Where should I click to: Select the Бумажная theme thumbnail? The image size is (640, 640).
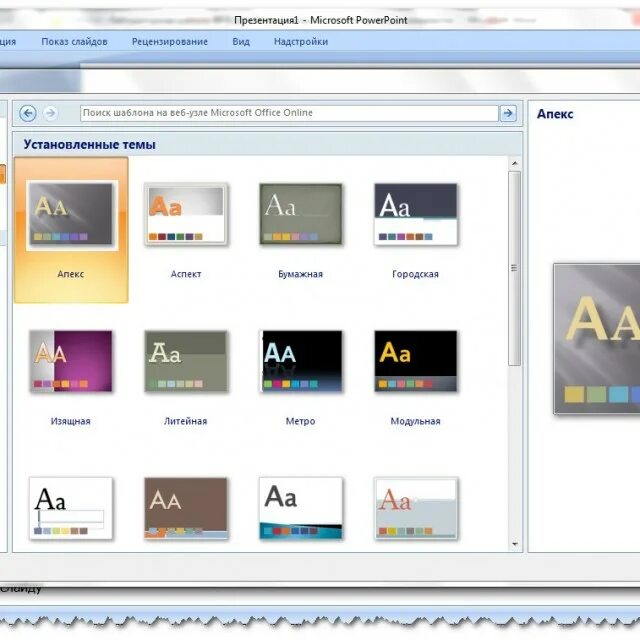(301, 214)
